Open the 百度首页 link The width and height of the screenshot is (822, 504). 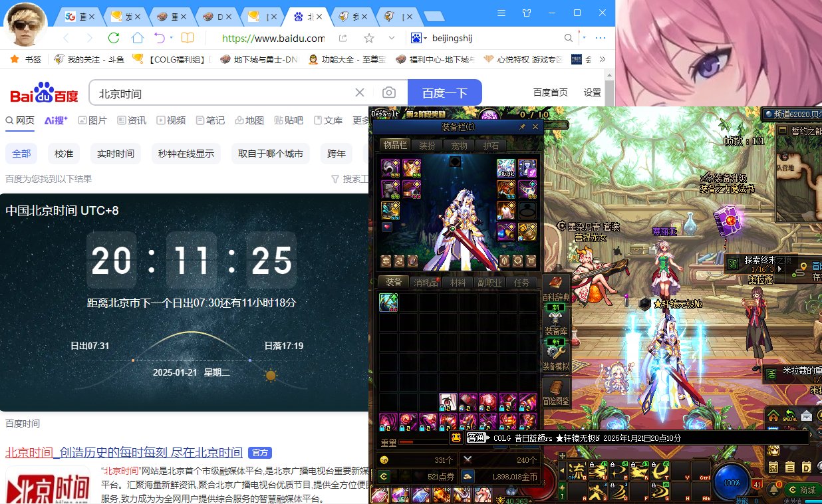coord(551,93)
